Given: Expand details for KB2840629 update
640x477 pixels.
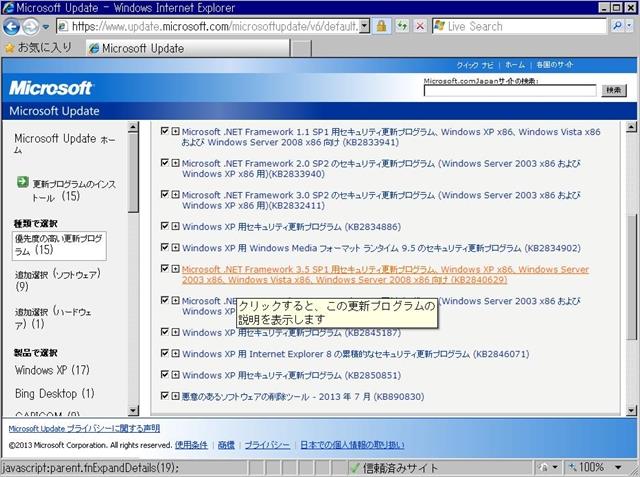Looking at the screenshot, I should pos(175,268).
